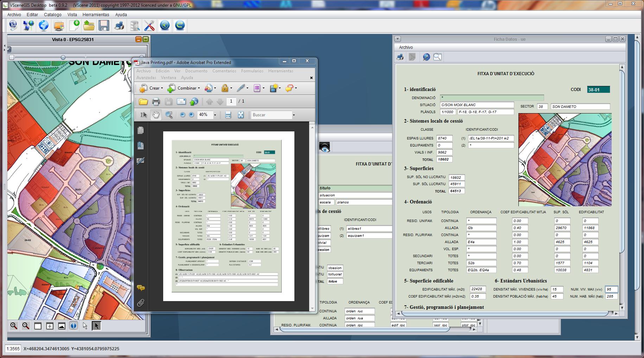Expand the Buscar search options arrow
Screen dimensions: 644x358
click(294, 115)
